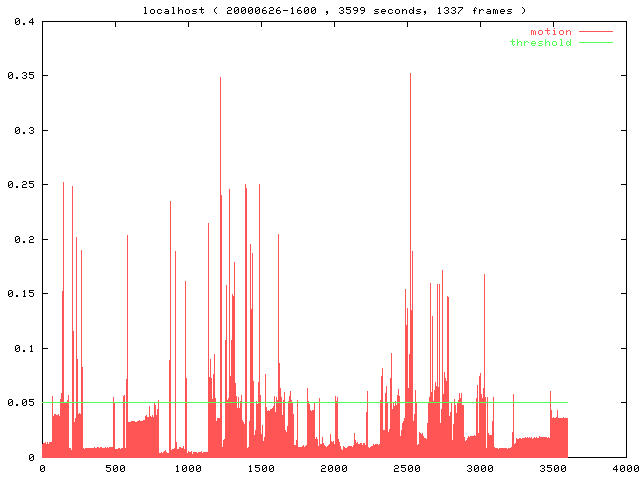
Task: Click the 0.15 y-axis tick label
Action: click(20, 294)
